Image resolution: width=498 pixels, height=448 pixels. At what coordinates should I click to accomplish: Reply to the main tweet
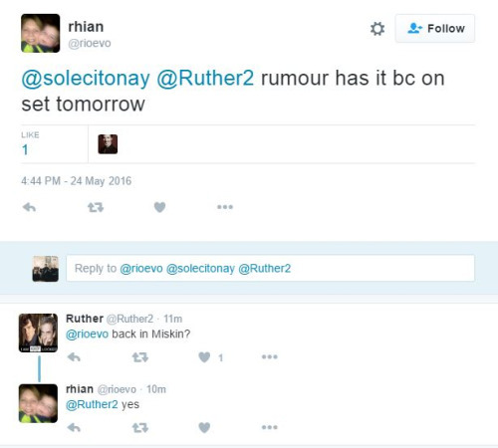pos(29,207)
